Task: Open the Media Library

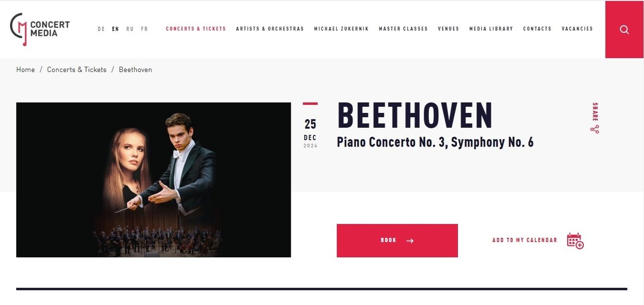Action: click(491, 29)
